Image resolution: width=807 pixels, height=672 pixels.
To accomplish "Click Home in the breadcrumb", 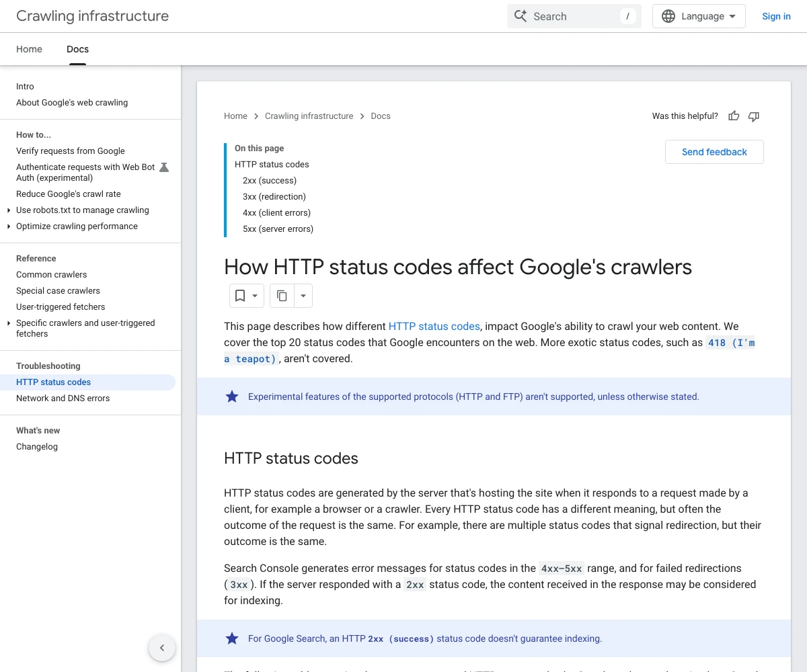I will point(235,116).
